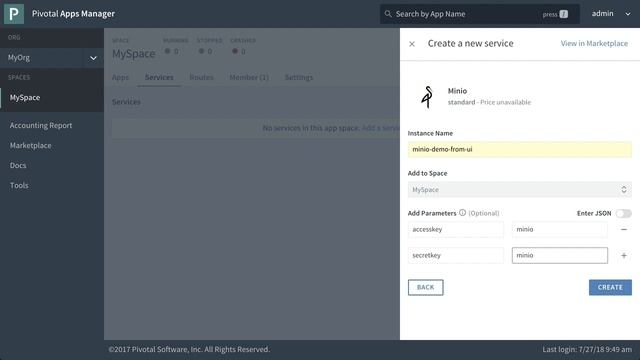Toggle the Enter JSON switch
Viewport: 640px width, 360px height.
[623, 213]
